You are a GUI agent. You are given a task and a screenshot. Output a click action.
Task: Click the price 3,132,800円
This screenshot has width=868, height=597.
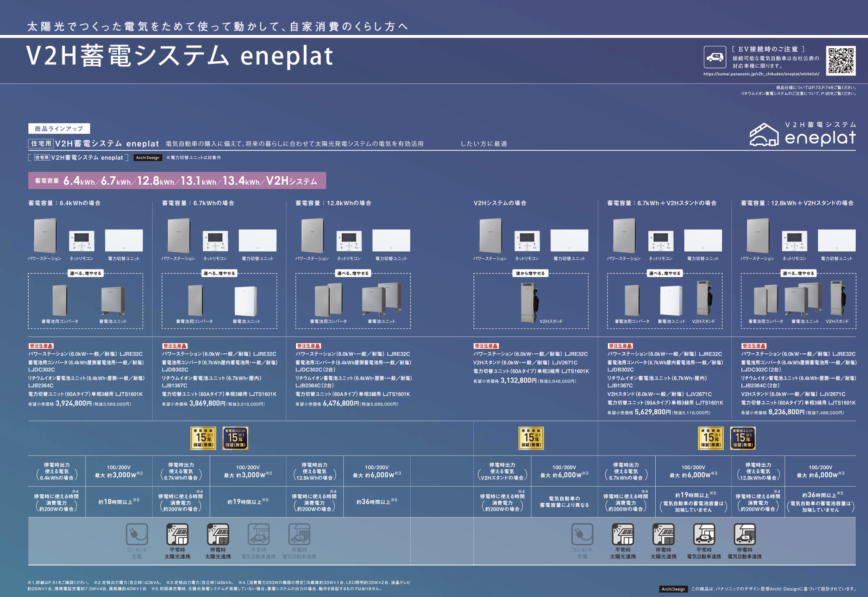click(x=519, y=381)
